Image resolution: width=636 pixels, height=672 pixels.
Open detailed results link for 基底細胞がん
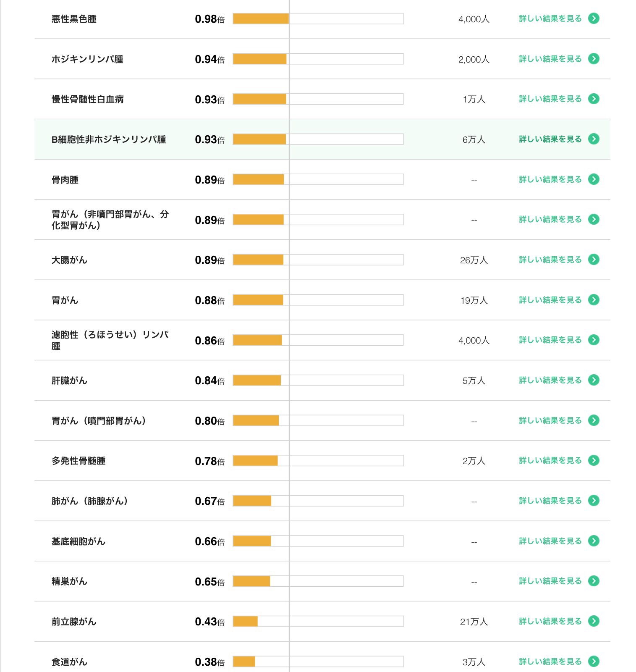559,541
